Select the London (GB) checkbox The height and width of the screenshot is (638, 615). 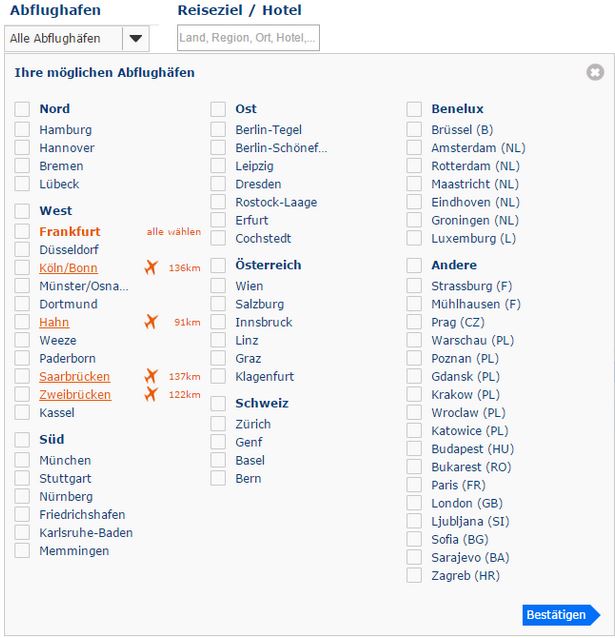[x=414, y=503]
